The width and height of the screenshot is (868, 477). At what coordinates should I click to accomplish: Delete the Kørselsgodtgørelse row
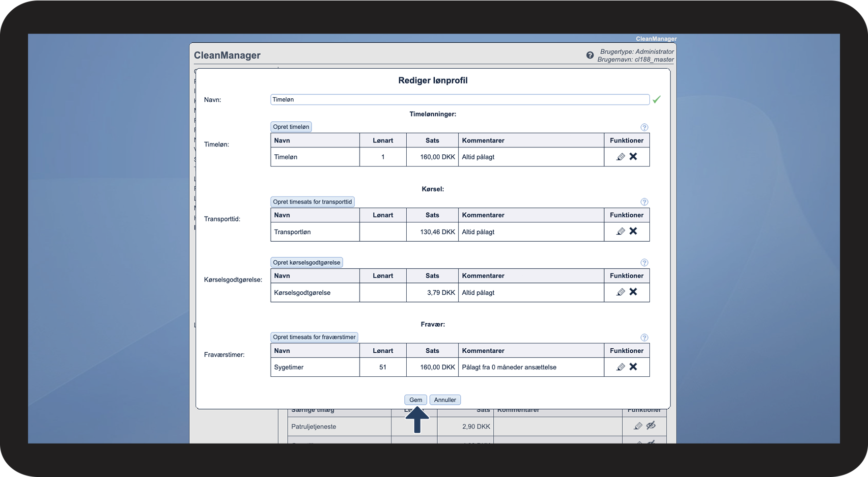pyautogui.click(x=633, y=292)
